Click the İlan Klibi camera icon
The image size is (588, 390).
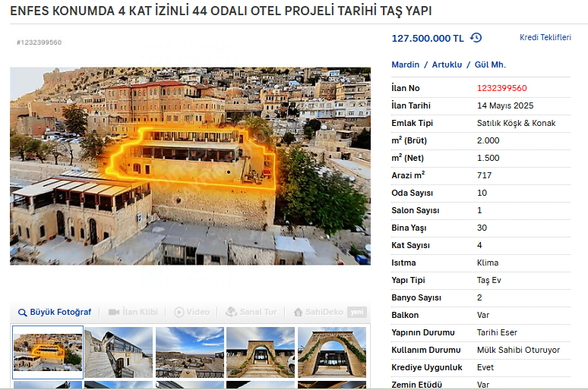tap(114, 312)
